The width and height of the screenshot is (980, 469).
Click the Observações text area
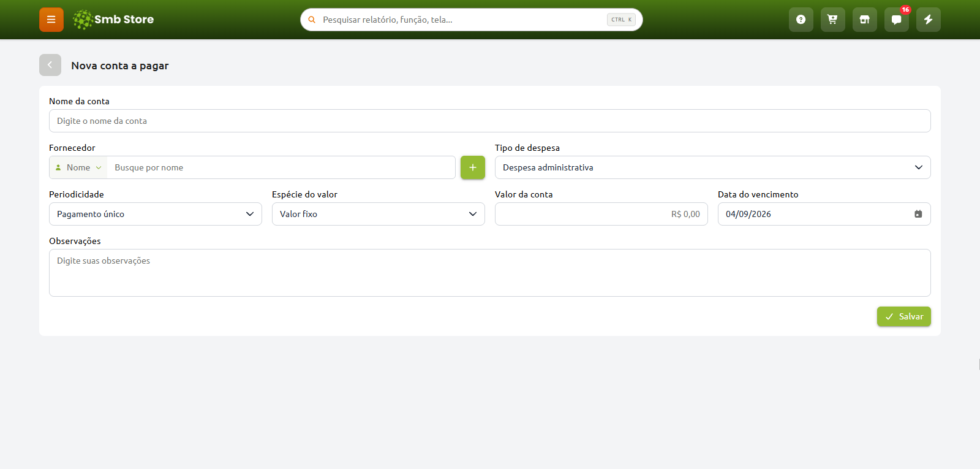click(490, 273)
